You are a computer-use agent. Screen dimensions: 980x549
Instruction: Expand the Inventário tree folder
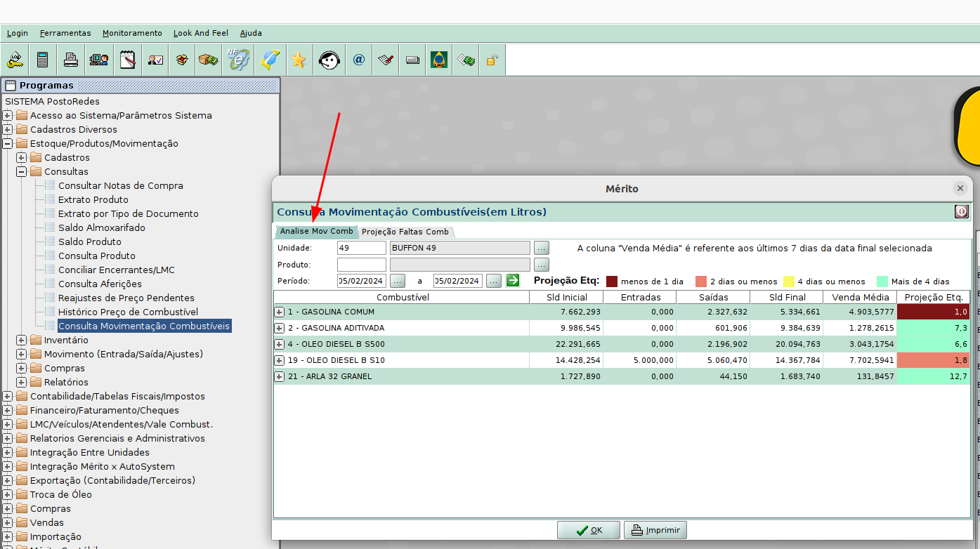coord(22,340)
